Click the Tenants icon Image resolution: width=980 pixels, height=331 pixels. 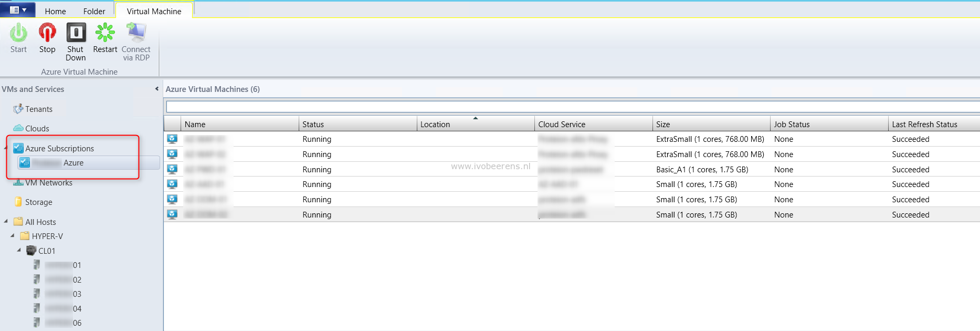tap(18, 109)
